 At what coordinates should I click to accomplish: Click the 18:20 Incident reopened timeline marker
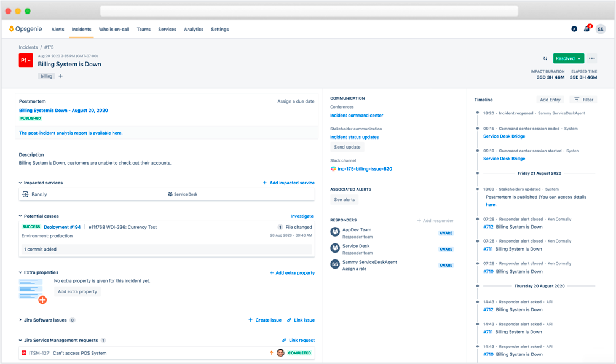478,113
